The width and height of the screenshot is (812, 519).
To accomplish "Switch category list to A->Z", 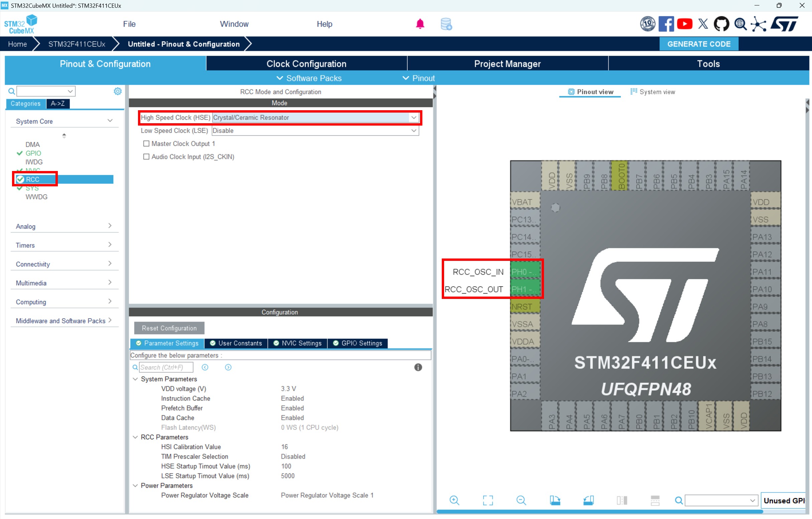I will (58, 104).
